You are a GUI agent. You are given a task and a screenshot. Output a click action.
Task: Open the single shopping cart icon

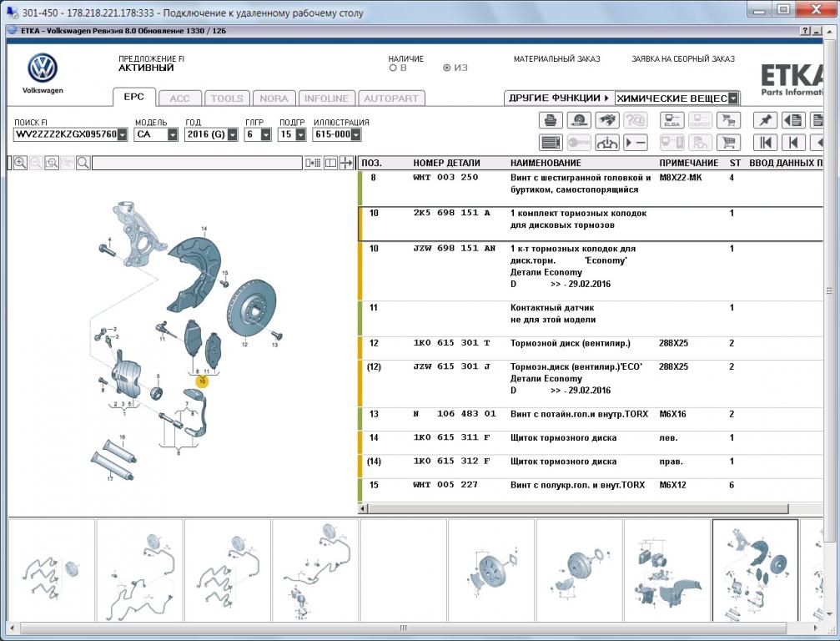[728, 143]
